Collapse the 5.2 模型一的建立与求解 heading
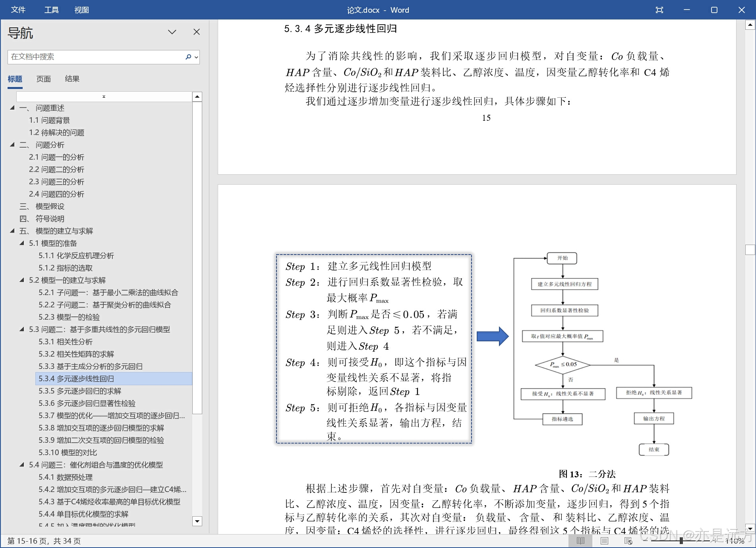 pos(22,280)
